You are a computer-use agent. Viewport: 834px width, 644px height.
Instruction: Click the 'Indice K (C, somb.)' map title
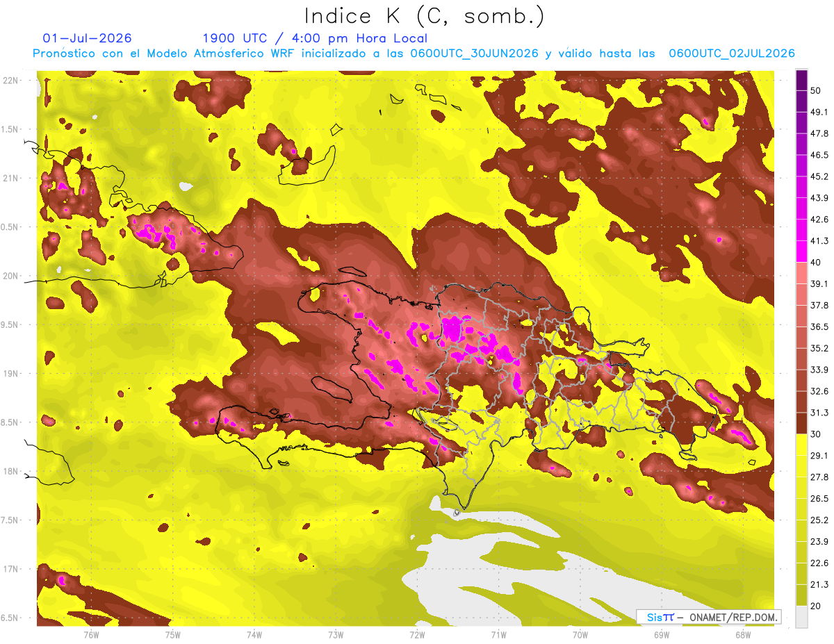(x=425, y=16)
